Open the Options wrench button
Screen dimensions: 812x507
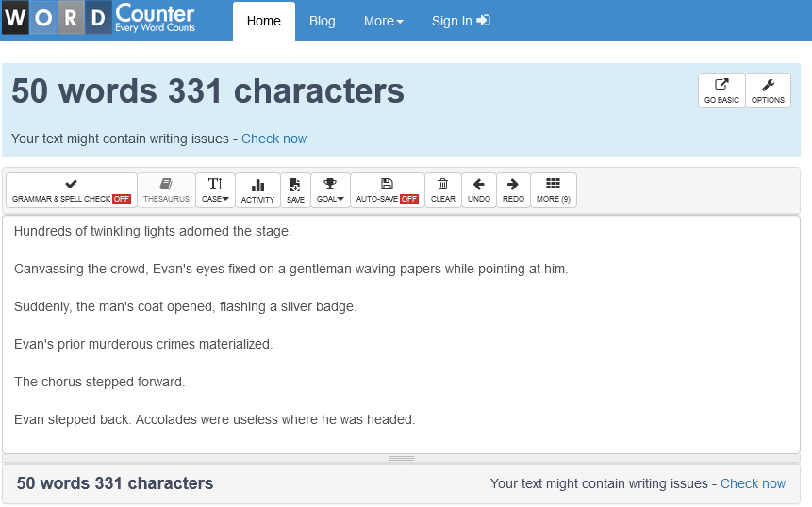pos(768,90)
